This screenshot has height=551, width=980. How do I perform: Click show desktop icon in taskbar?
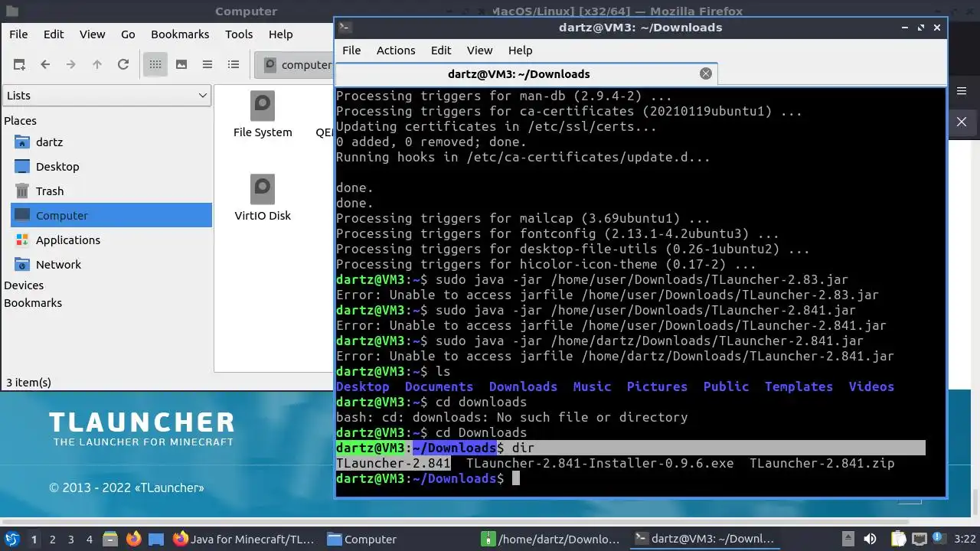156,539
